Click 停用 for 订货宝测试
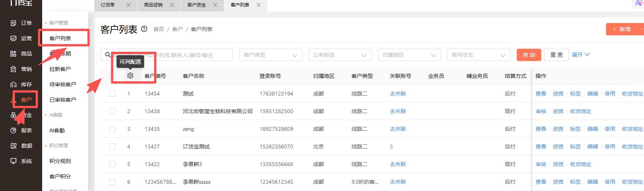The width and height of the screenshot is (644, 191). pyautogui.click(x=610, y=147)
